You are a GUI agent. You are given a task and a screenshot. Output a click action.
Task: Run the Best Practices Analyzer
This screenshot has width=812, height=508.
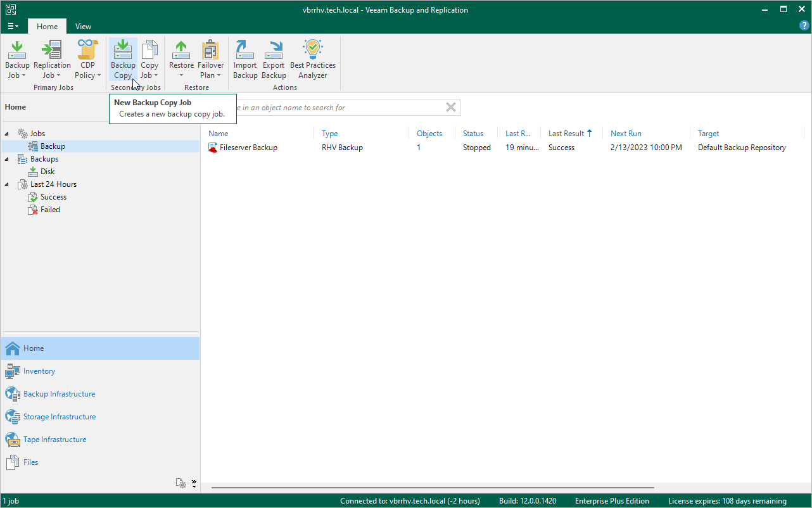[x=313, y=60]
